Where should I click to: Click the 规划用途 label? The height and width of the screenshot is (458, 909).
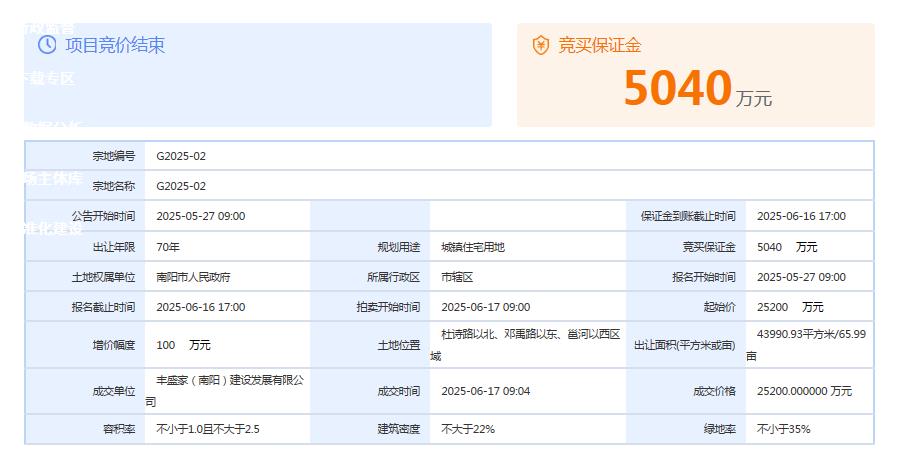pyautogui.click(x=399, y=247)
